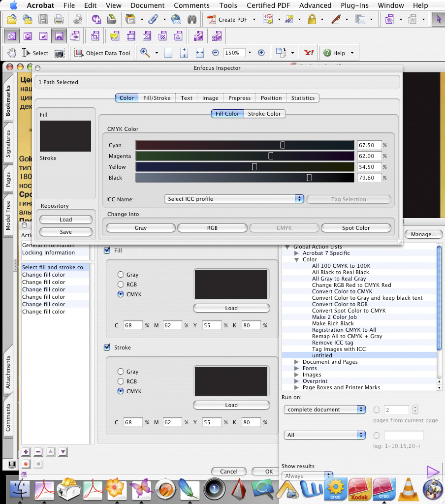Screen dimensions: 445x504
Task: Click the Black slider handle
Action: tap(309, 177)
